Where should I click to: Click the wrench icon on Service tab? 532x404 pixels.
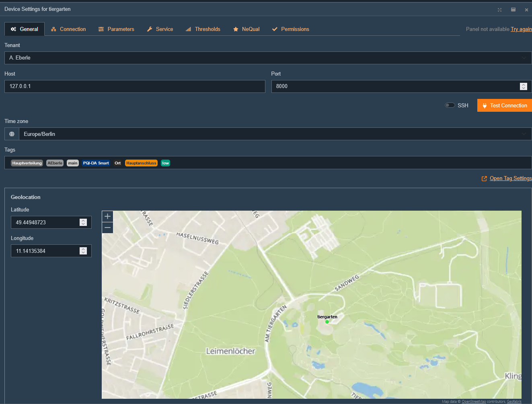coord(150,29)
